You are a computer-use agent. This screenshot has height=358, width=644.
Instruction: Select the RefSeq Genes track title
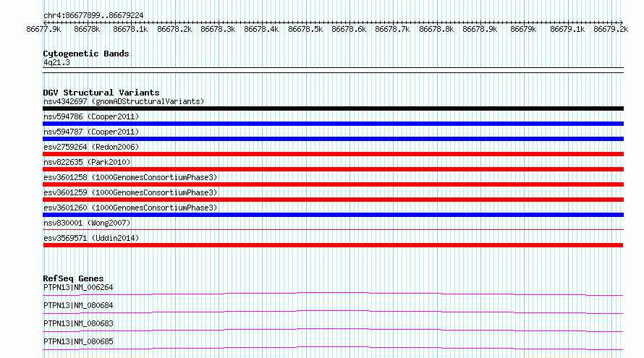[73, 278]
